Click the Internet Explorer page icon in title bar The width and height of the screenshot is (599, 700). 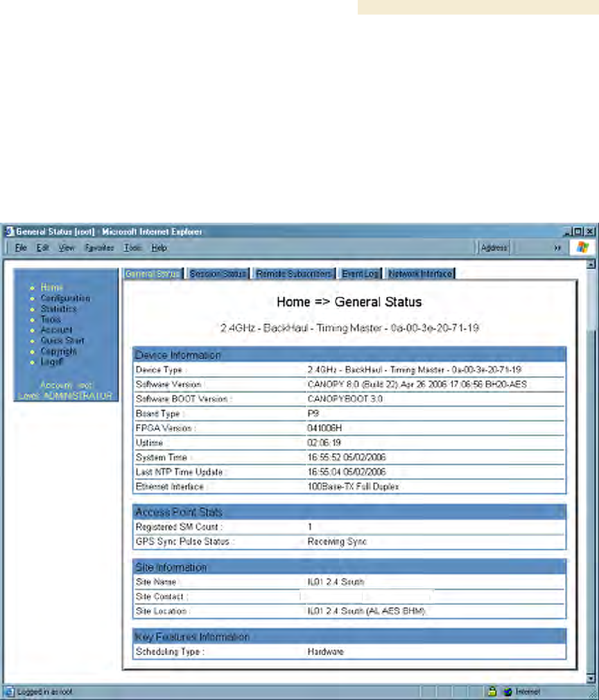[x=10, y=232]
